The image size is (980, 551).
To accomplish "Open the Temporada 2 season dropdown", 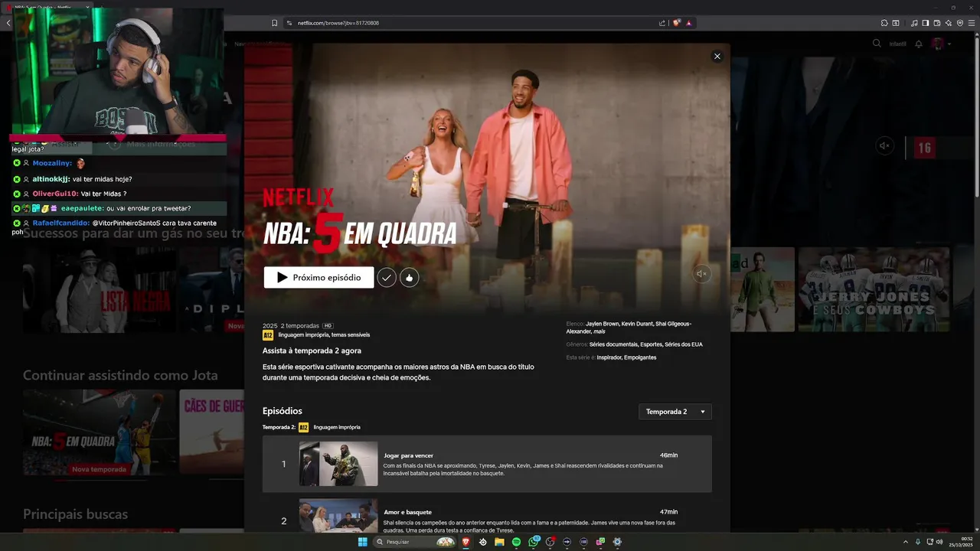I will [x=675, y=412].
